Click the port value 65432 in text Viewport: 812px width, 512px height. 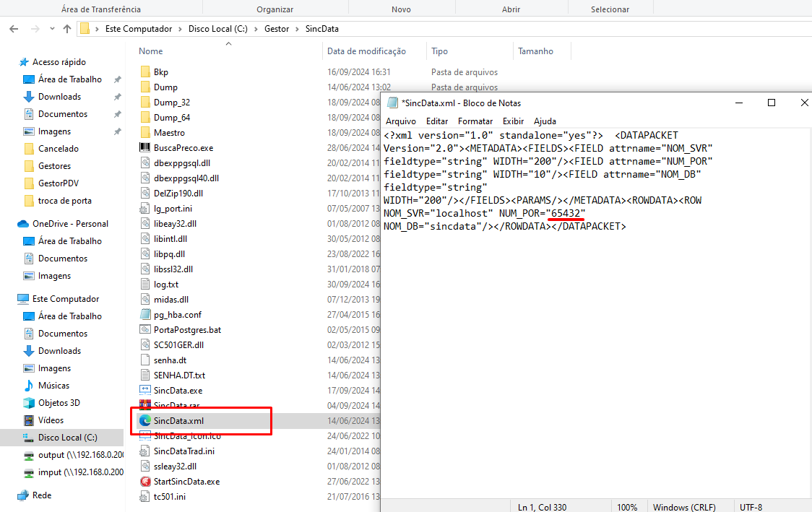point(566,213)
